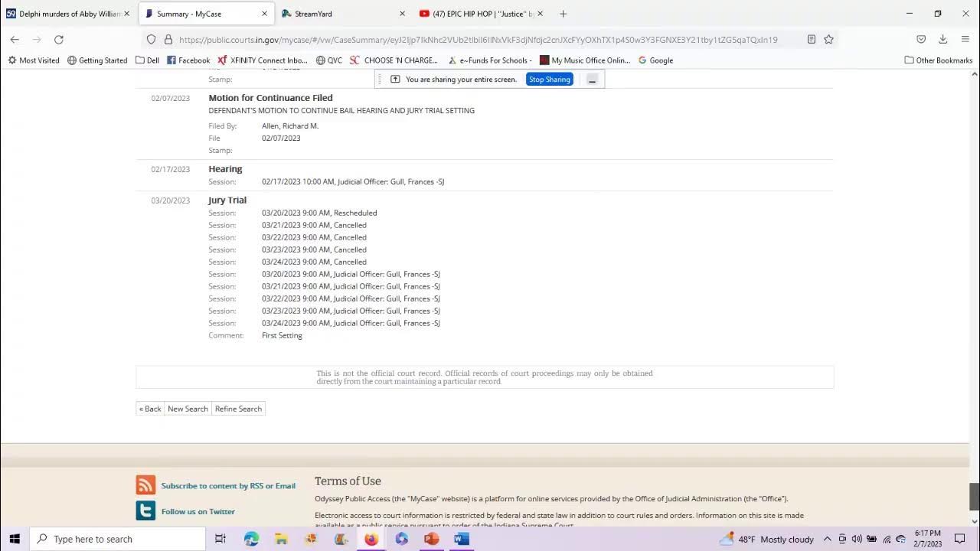This screenshot has height=551, width=980.
Task: Open Getting Started bookmark
Action: coord(97,60)
